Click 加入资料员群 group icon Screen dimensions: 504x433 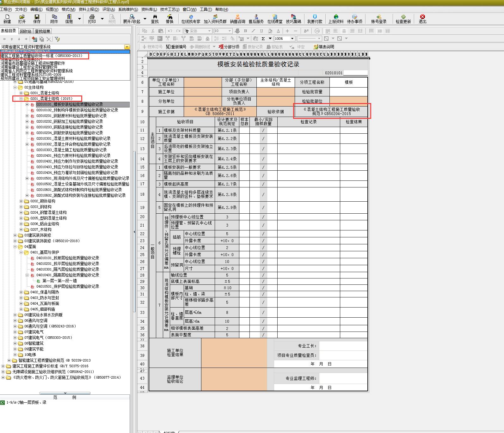pyautogui.click(x=215, y=19)
